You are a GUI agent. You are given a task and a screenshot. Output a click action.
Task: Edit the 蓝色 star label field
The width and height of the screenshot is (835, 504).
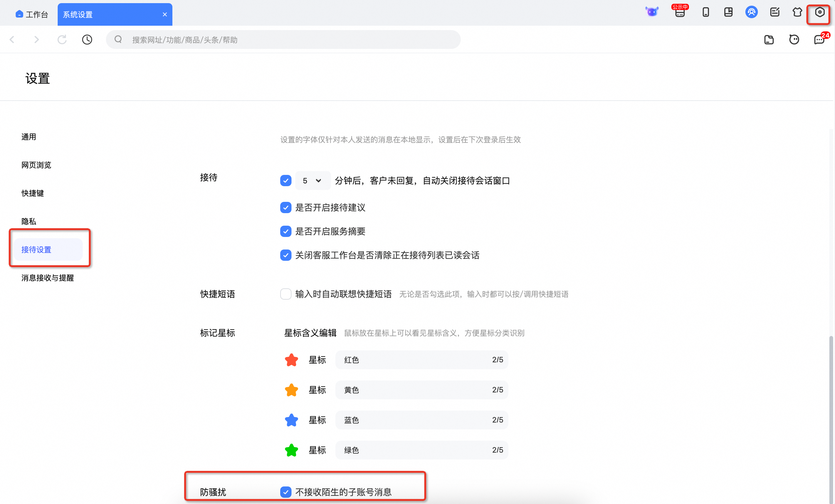pyautogui.click(x=422, y=420)
